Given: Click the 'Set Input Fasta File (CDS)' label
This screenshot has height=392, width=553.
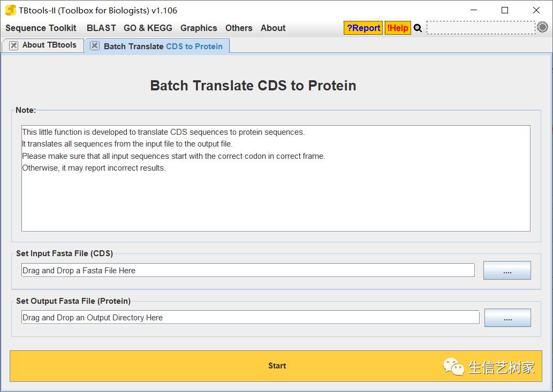Looking at the screenshot, I should tap(65, 253).
